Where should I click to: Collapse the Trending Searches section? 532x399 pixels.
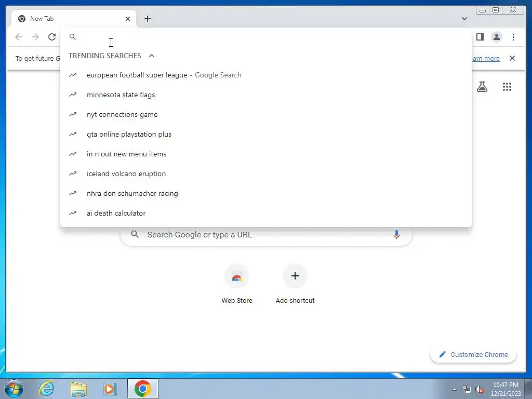(152, 56)
